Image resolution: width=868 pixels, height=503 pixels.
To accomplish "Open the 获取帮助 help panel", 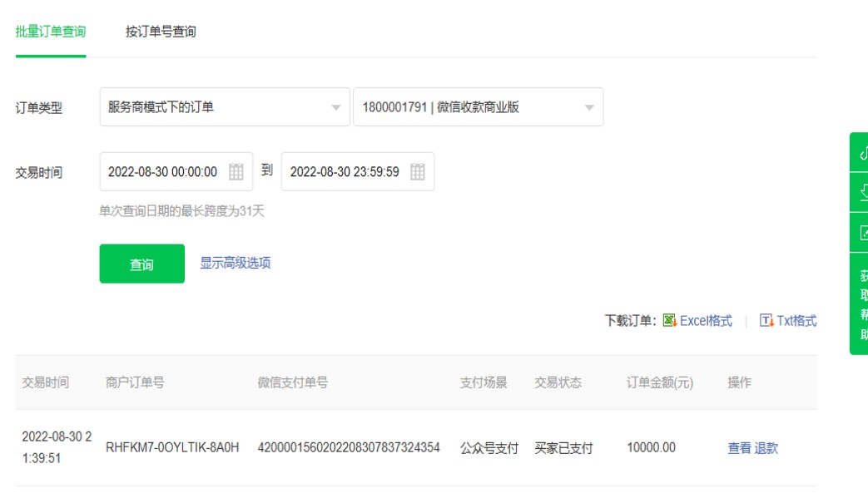I will (x=861, y=304).
